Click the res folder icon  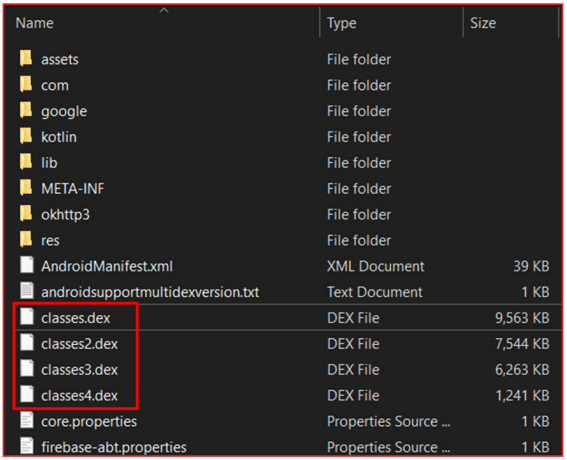[26, 240]
